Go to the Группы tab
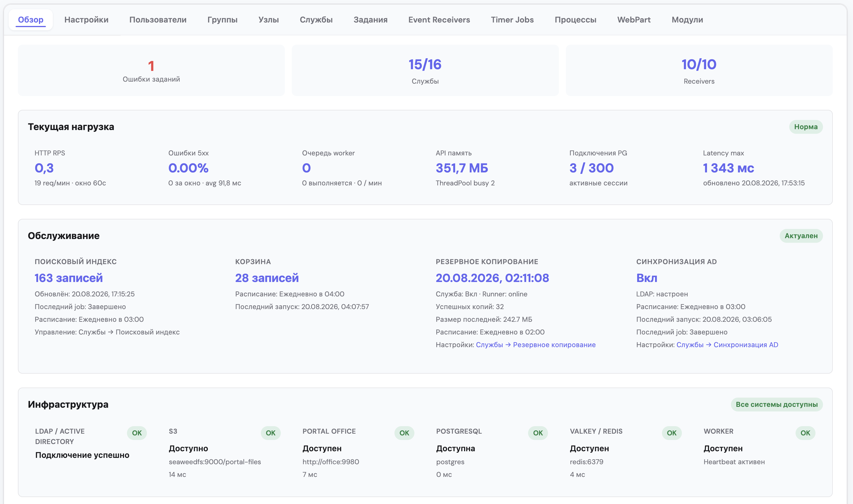 point(222,20)
